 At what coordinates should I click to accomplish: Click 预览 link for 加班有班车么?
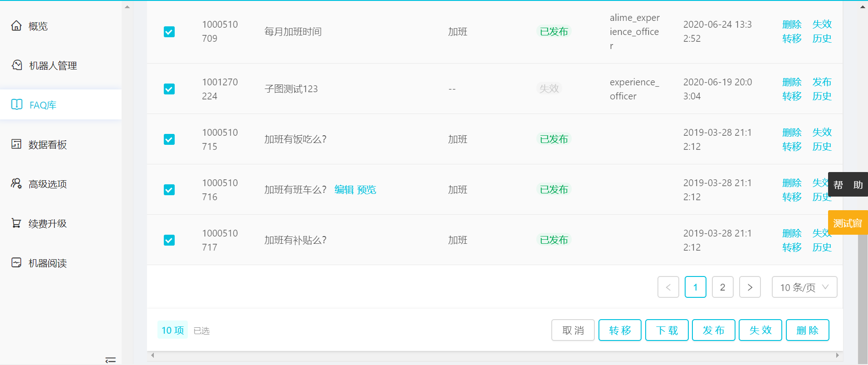[x=367, y=190]
